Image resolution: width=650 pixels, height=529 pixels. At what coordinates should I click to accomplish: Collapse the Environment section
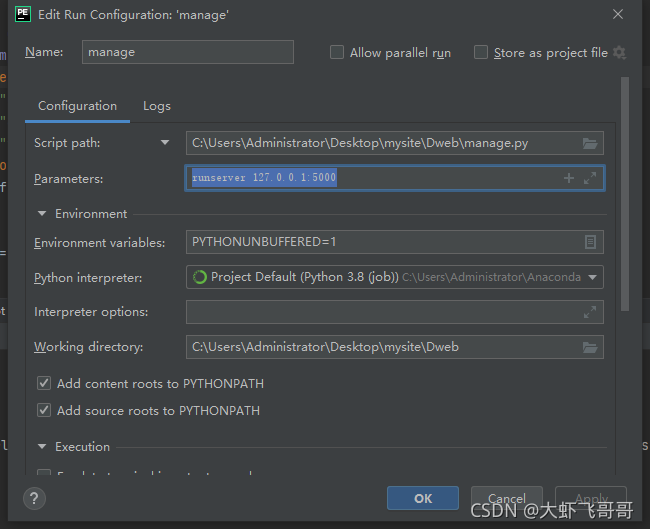pos(42,214)
